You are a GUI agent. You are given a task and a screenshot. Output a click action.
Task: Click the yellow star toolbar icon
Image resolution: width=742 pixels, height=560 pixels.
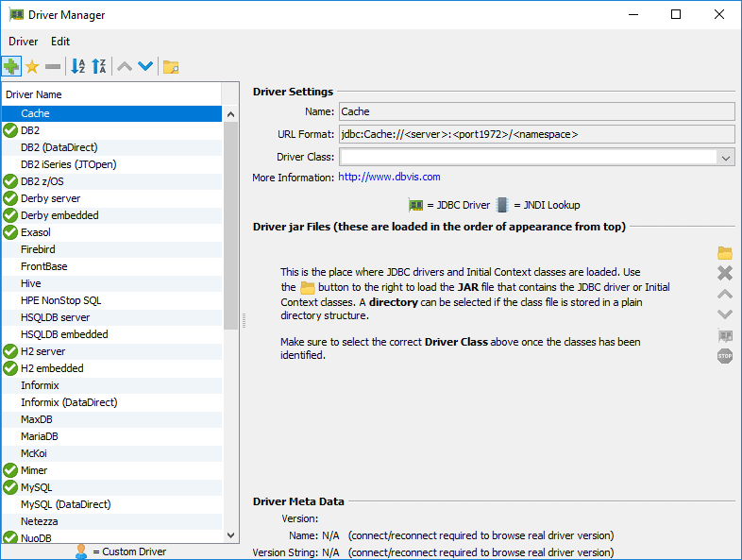[x=32, y=67]
